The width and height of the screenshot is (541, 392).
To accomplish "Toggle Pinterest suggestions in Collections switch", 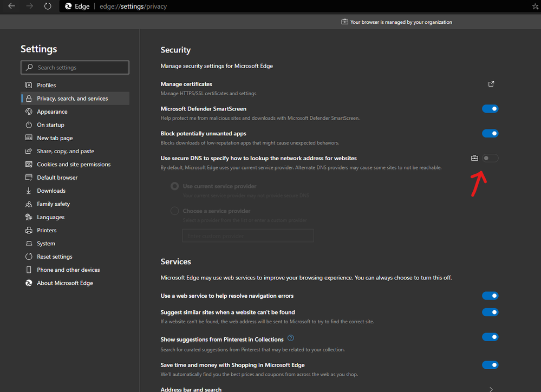I will tap(490, 337).
